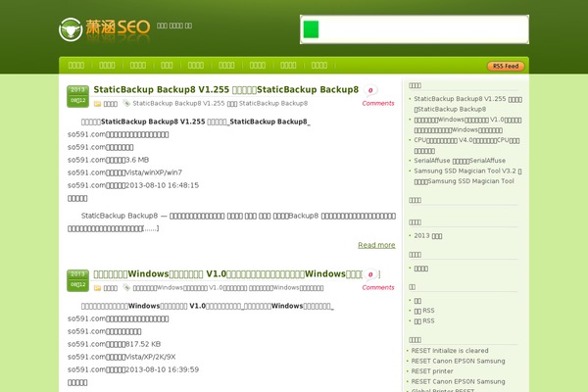This screenshot has width=588, height=392.
Task: Open the 2013 archive link in sidebar
Action: 428,236
